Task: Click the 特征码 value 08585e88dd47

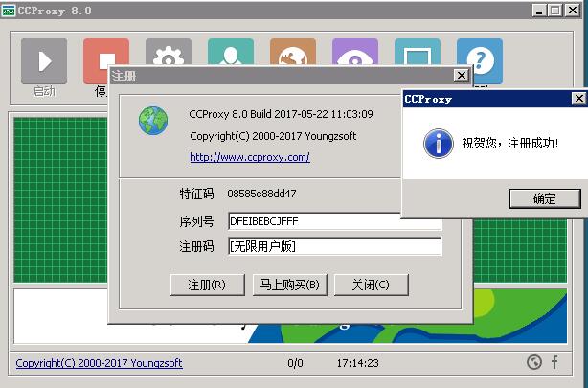Action: click(261, 194)
